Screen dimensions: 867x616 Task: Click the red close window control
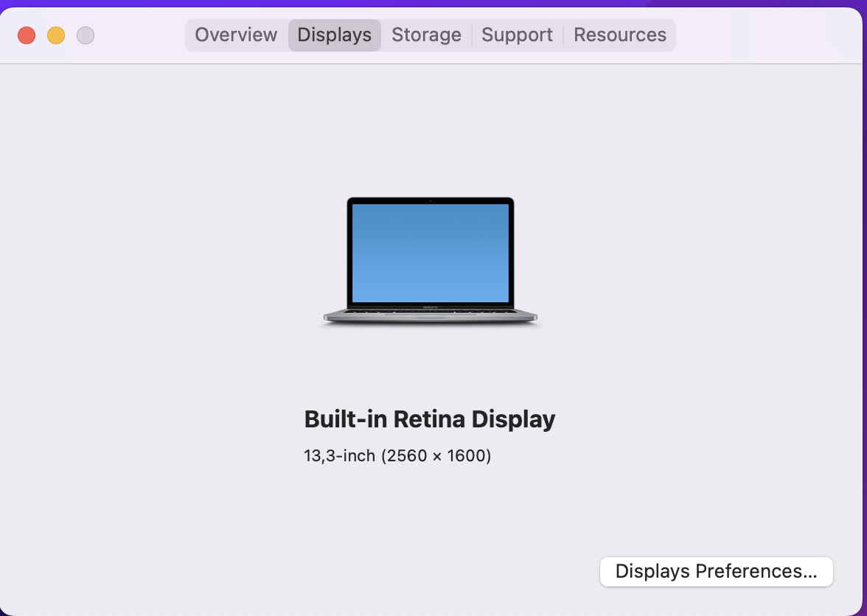tap(26, 35)
